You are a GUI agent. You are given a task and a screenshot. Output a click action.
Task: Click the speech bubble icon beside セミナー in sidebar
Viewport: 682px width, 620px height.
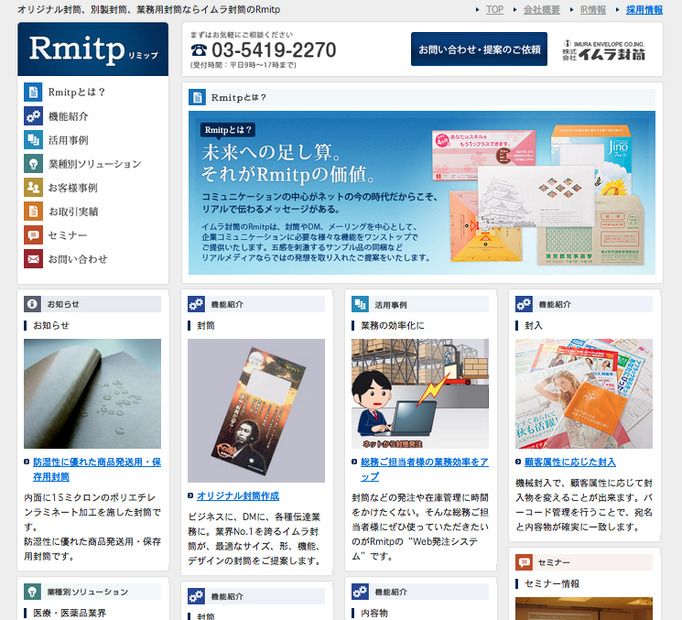point(33,235)
